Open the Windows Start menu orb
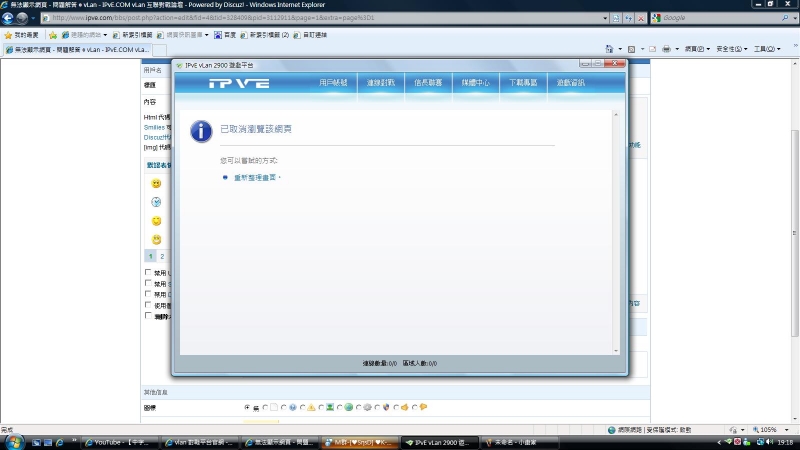800x450 pixels. 14,442
